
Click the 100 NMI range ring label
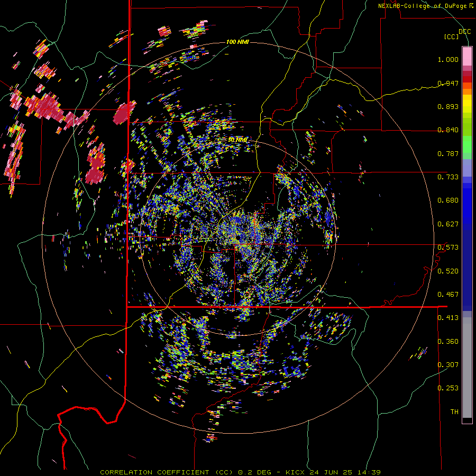[x=237, y=42]
